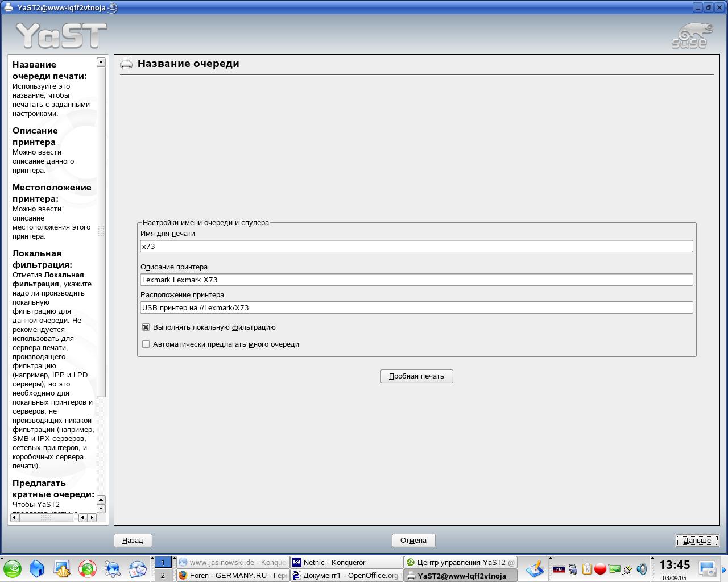Click the Описание принтера field

click(416, 280)
